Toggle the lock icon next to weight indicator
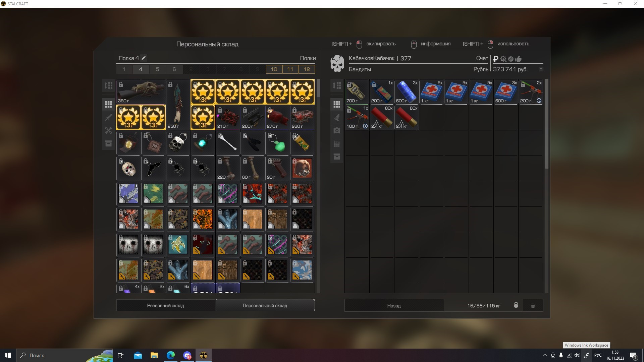Viewport: 644px width, 362px height. 516,305
